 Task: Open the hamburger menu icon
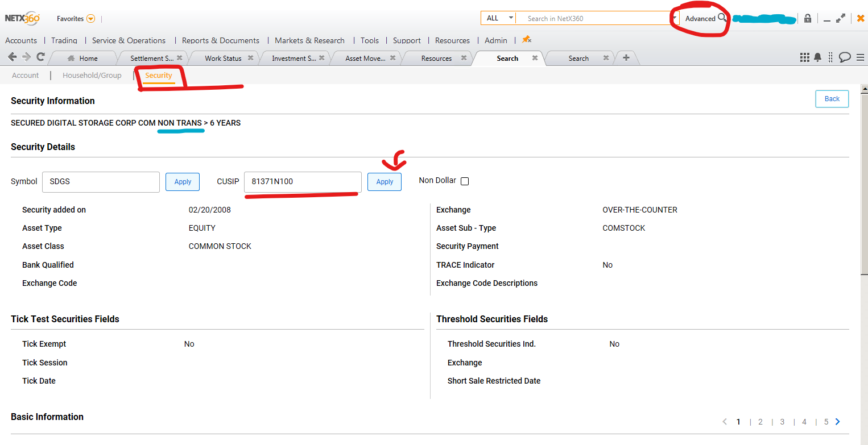coord(861,57)
